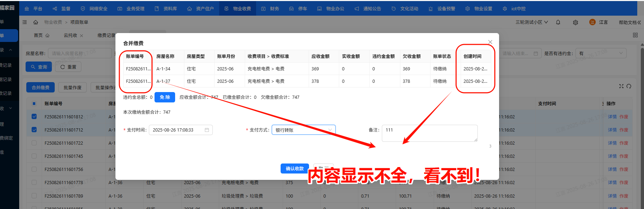
Task: Open the 财务 top menu
Action: pyautogui.click(x=270, y=9)
